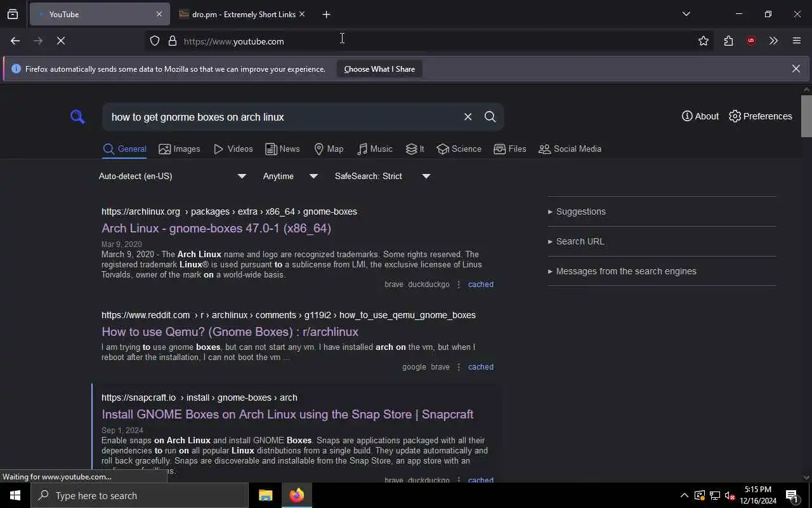This screenshot has height=508, width=812.
Task: Open How to use Qemu r/archlinux result
Action: coord(230,331)
